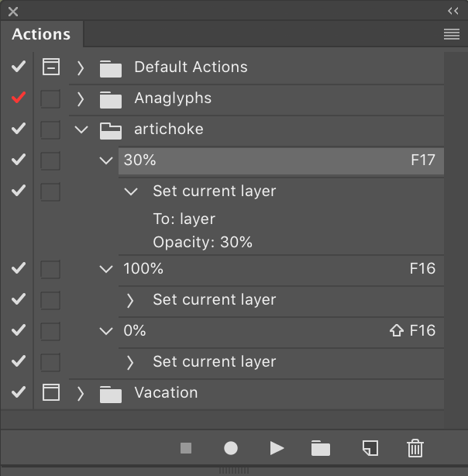Viewport: 468px width, 476px height.
Task: Click the Stop playing/recording square button
Action: tap(186, 448)
